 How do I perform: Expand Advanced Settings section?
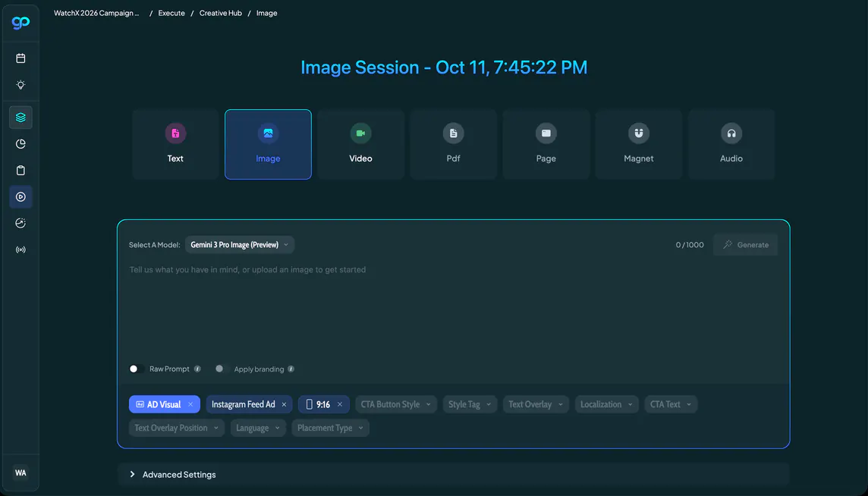(x=453, y=475)
